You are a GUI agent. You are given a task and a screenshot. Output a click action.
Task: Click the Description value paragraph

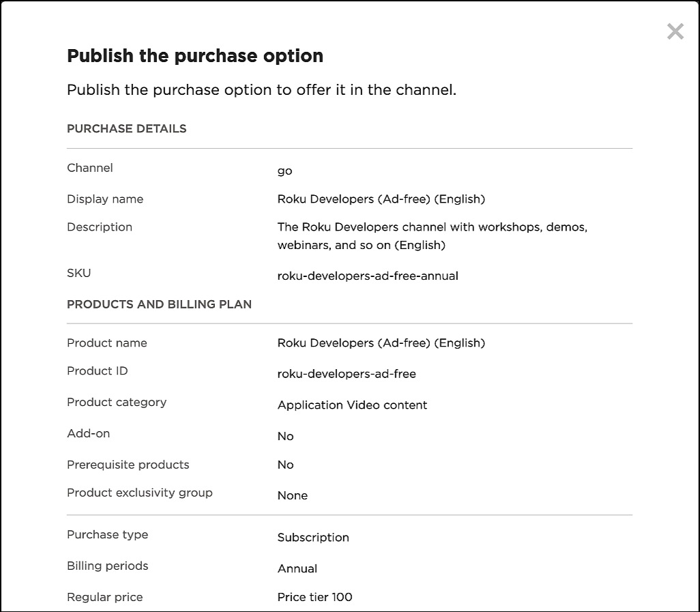pyautogui.click(x=432, y=235)
